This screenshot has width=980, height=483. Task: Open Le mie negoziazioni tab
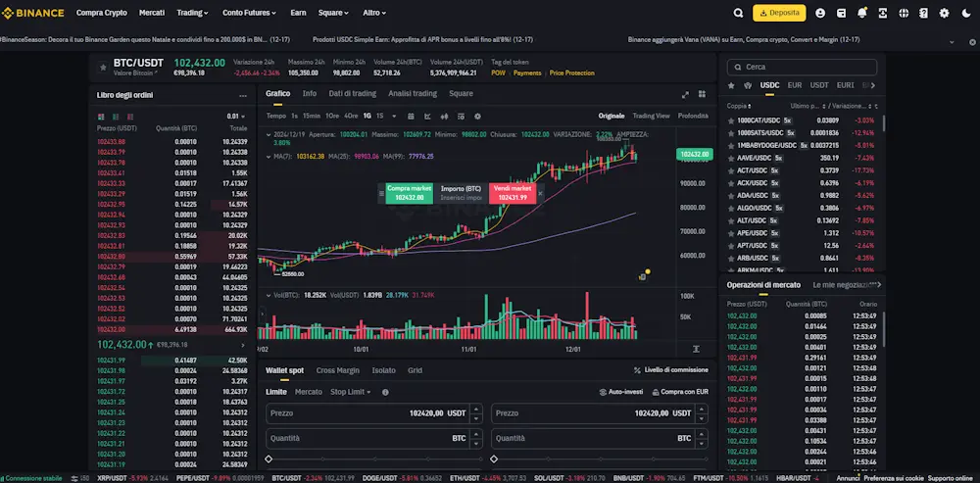841,285
